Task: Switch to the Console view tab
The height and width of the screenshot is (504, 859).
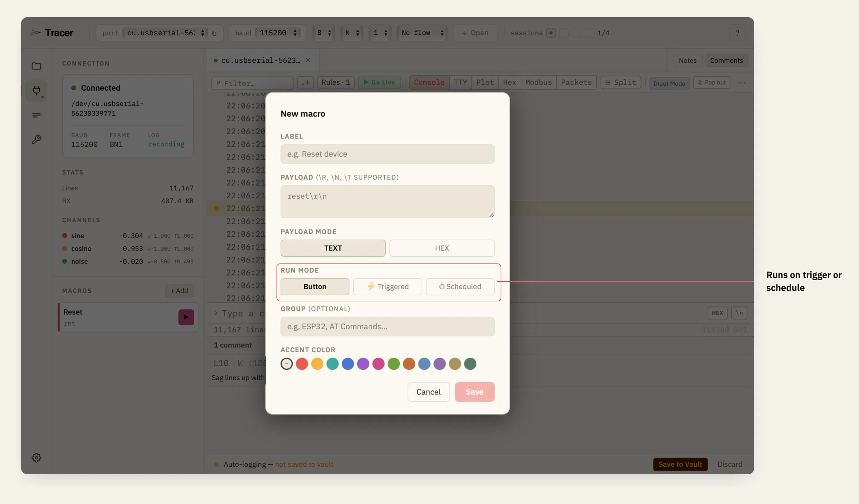Action: click(x=429, y=82)
